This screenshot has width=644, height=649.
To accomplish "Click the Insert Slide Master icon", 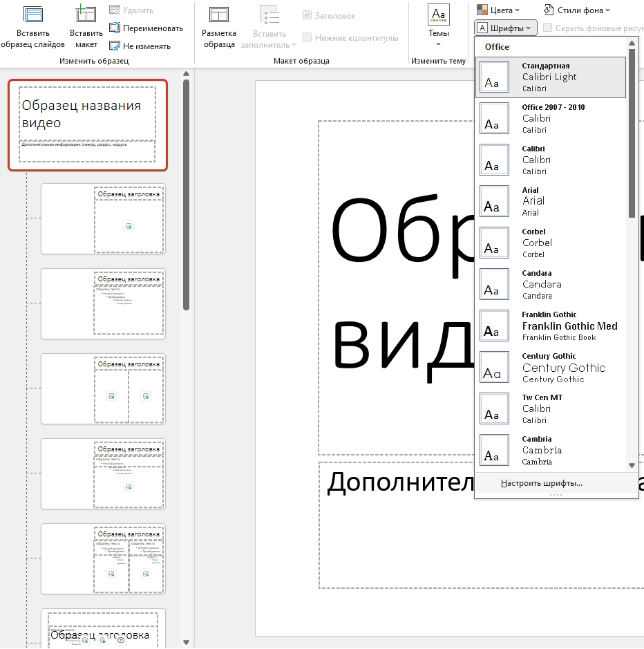I will click(x=33, y=15).
